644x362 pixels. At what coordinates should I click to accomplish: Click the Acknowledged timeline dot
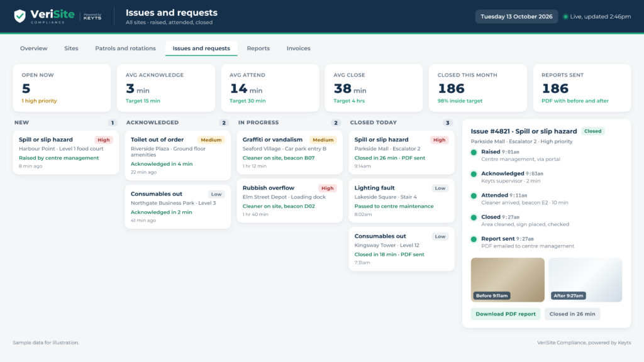click(474, 174)
